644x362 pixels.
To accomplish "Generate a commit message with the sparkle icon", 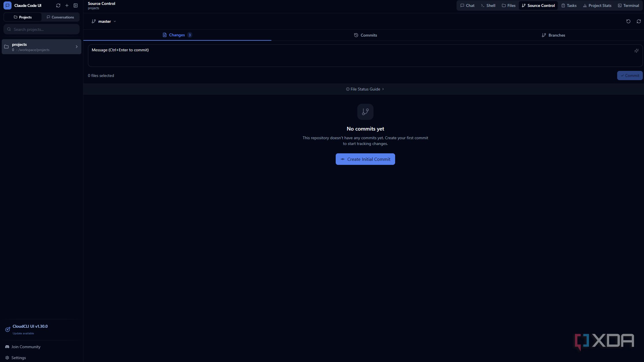I will point(636,51).
